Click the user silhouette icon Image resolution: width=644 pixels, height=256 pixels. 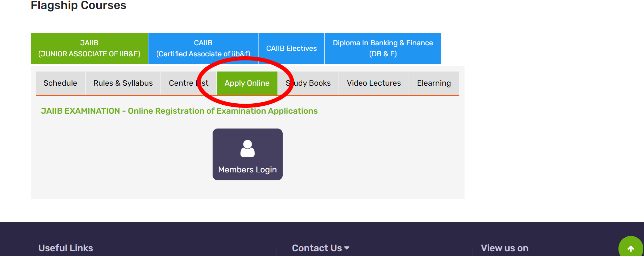click(247, 149)
